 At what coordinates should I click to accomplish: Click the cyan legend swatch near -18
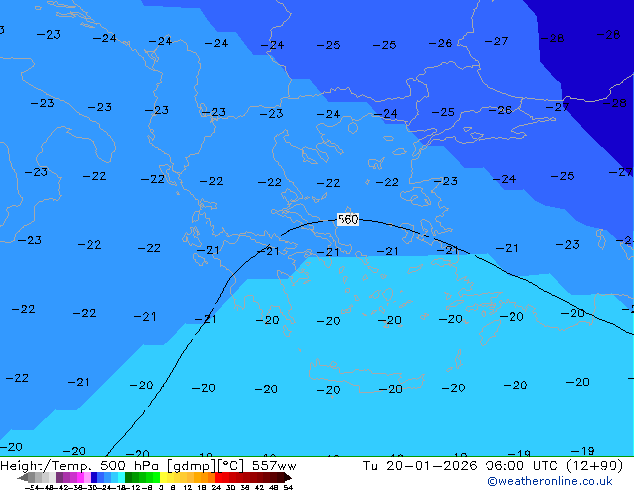122,477
